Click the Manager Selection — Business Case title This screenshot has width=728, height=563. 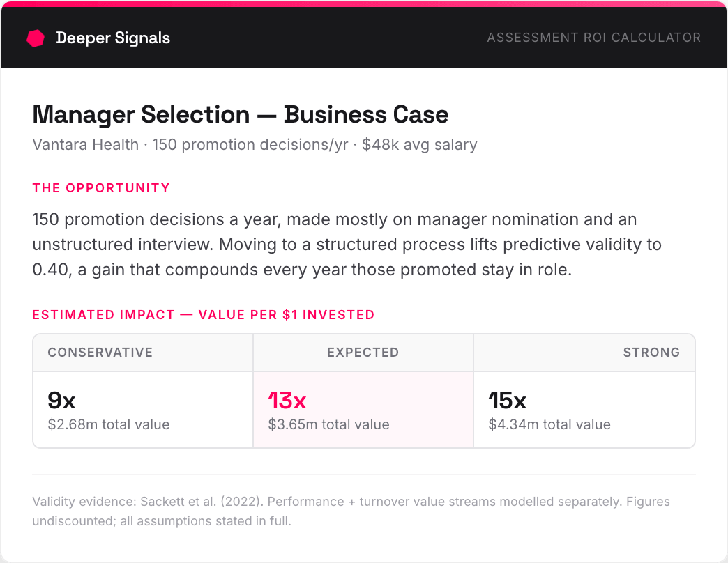(241, 114)
